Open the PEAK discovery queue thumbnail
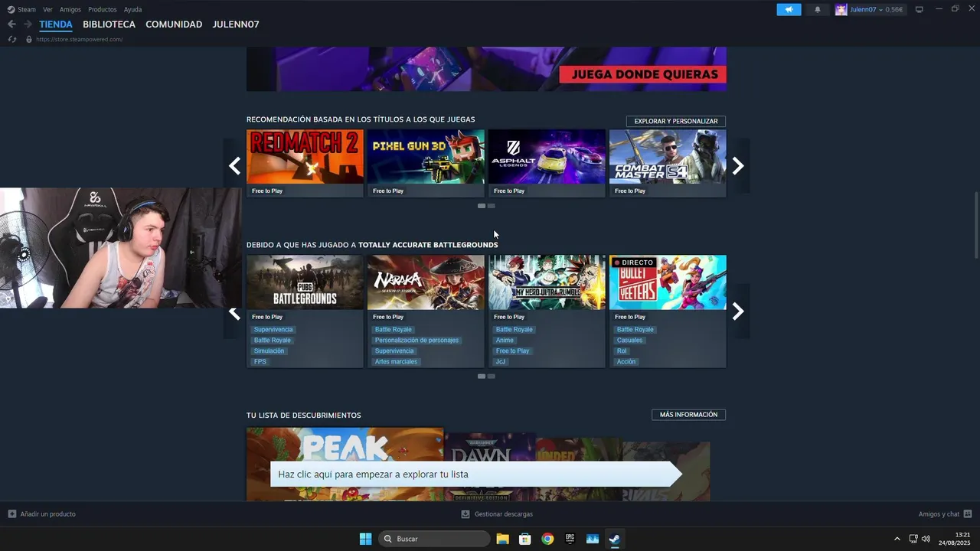 345,465
